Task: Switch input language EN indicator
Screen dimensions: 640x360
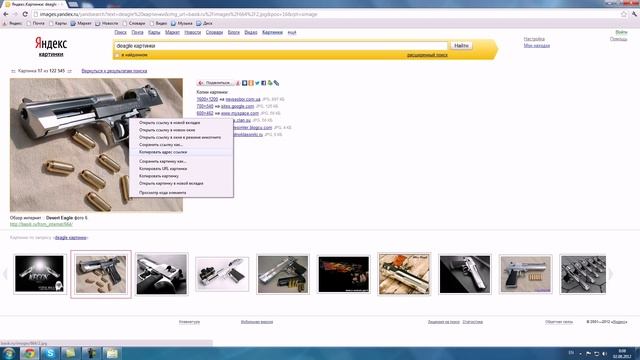Action: (571, 353)
